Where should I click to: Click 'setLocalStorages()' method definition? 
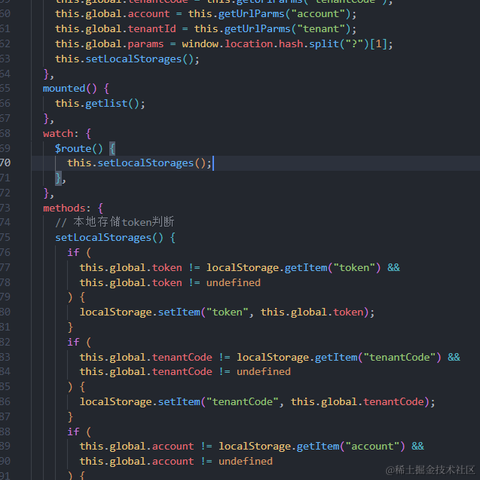pos(109,238)
